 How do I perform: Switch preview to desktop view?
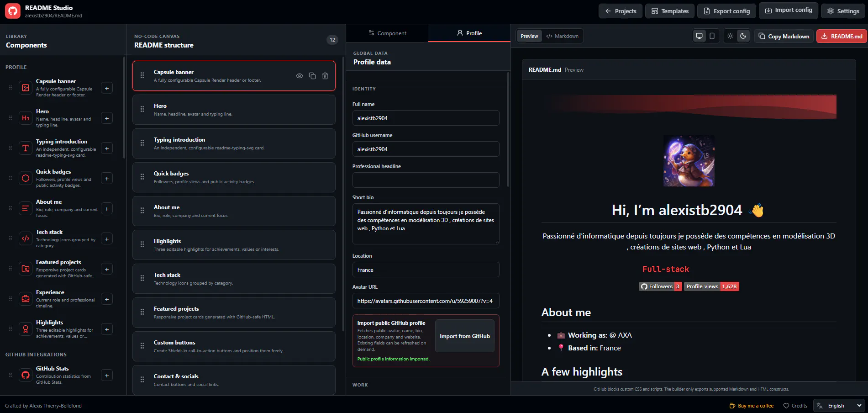[x=699, y=36]
